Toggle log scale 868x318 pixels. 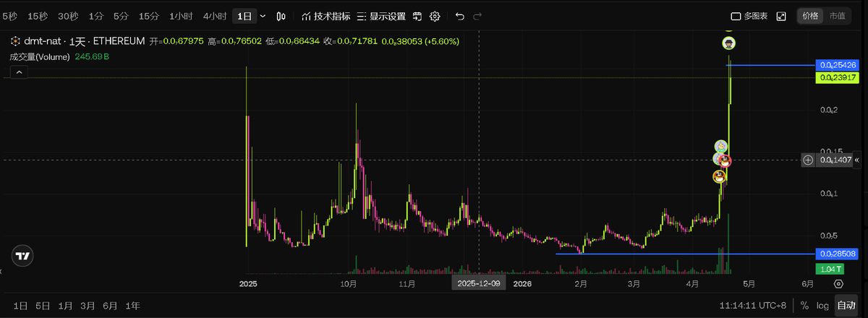822,306
